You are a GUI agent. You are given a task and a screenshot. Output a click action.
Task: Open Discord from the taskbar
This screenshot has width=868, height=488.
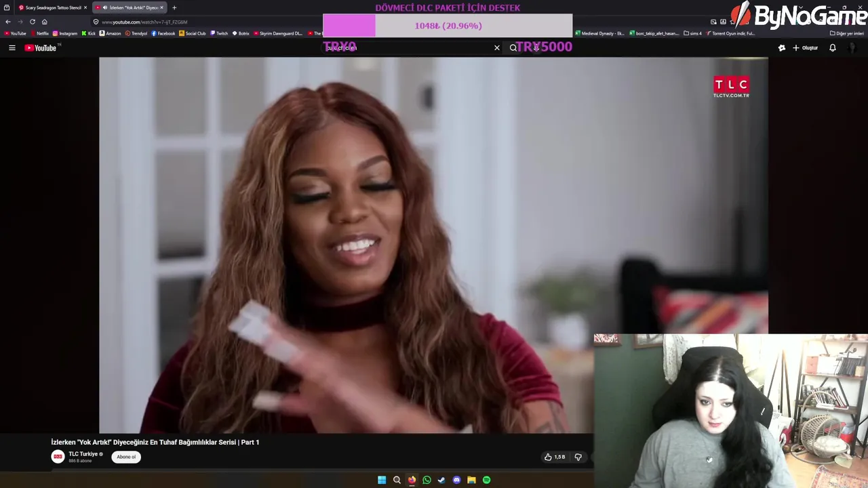[x=456, y=480]
